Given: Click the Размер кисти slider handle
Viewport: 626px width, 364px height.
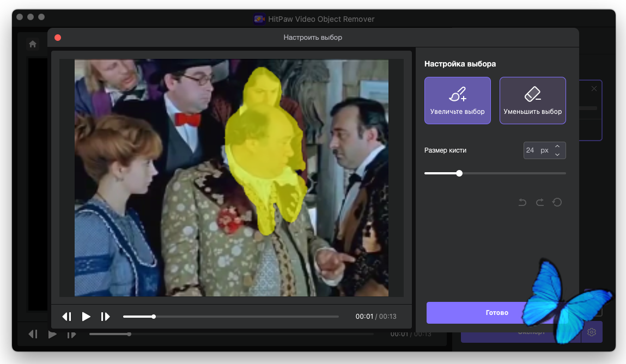Looking at the screenshot, I should coord(459,173).
